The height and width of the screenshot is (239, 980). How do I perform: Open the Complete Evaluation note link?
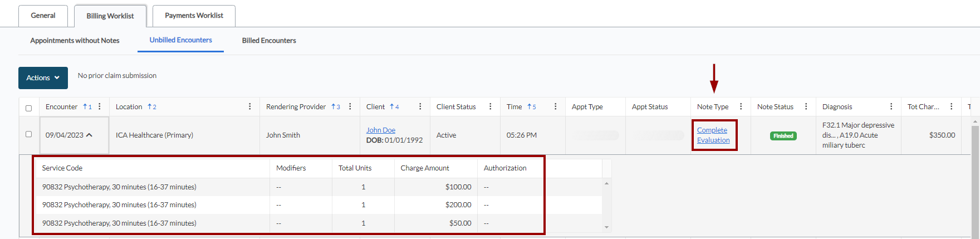coord(713,135)
